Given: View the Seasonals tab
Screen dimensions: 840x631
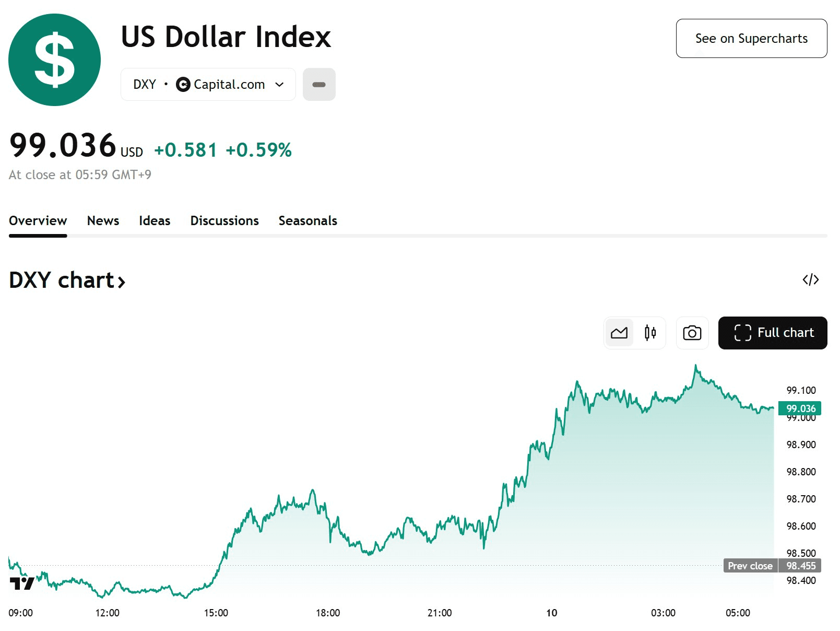Looking at the screenshot, I should point(307,221).
